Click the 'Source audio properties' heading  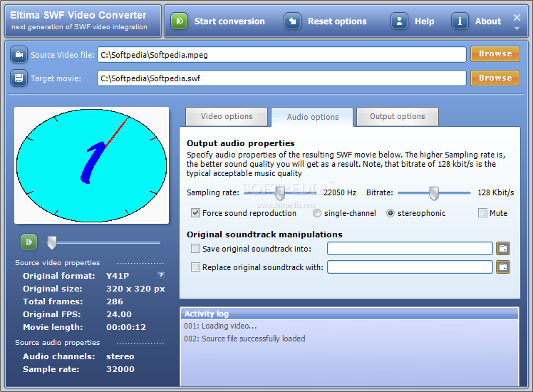tap(58, 343)
